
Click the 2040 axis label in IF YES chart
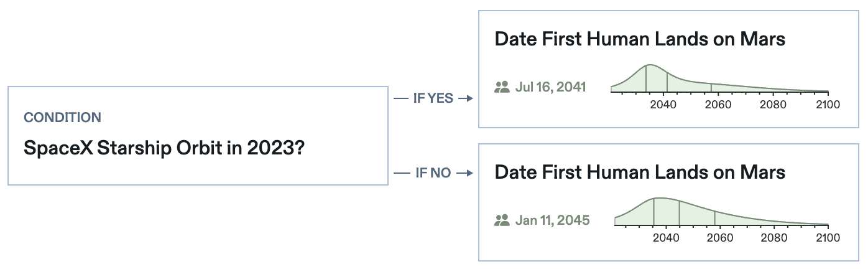663,105
